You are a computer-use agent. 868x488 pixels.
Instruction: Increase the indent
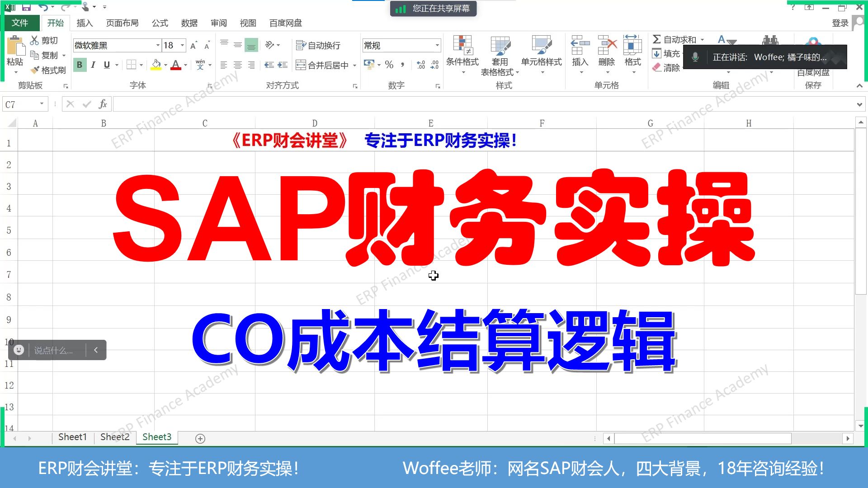[x=283, y=65]
